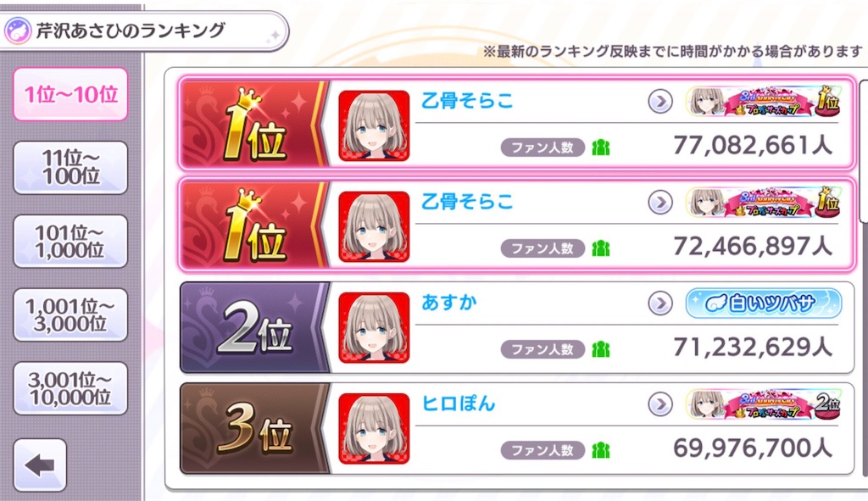
Task: Open details arrow next to ヒロぽん
Action: pyautogui.click(x=659, y=404)
